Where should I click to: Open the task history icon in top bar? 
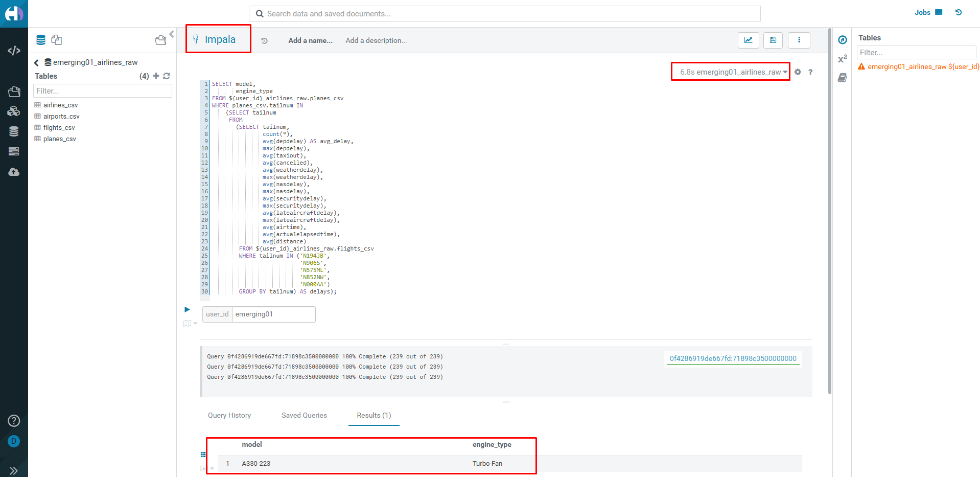[959, 12]
